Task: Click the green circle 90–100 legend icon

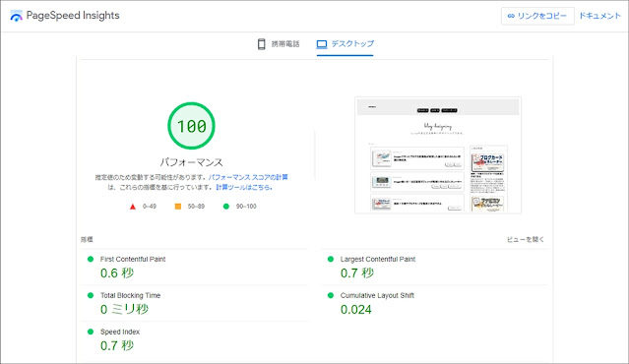Action: coord(226,207)
